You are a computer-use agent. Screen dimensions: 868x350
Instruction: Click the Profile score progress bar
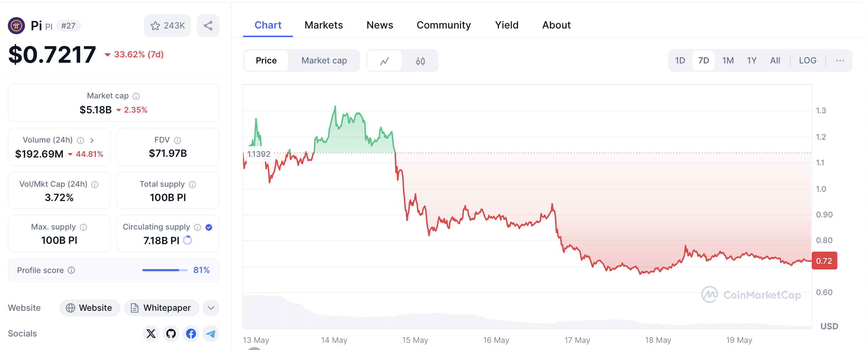click(x=165, y=270)
